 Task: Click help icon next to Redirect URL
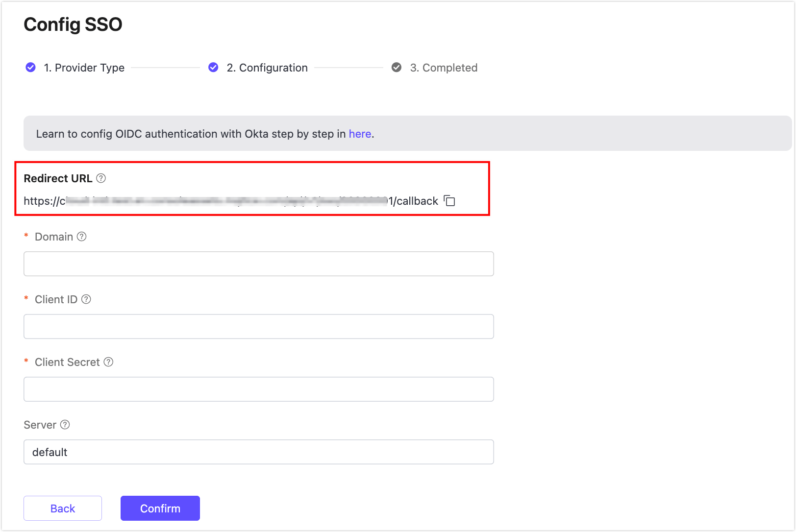(101, 178)
